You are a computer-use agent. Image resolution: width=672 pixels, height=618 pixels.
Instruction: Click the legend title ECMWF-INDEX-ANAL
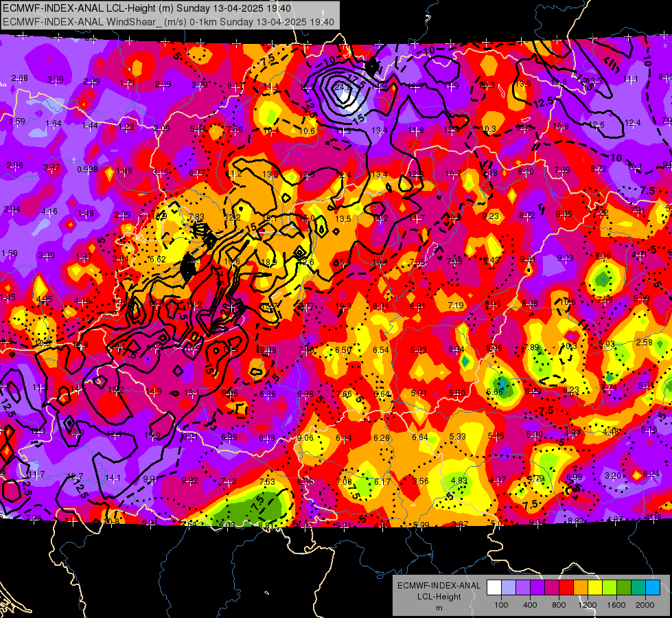coord(439,586)
